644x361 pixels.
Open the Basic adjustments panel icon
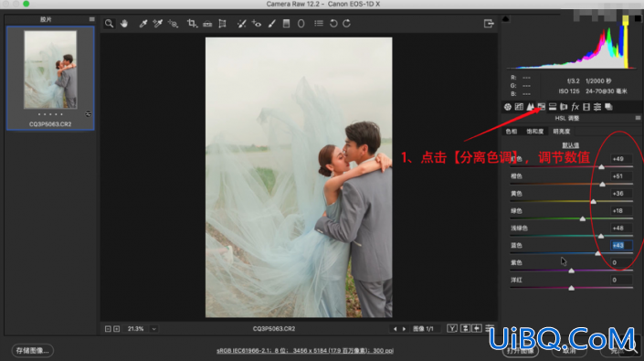(508, 107)
